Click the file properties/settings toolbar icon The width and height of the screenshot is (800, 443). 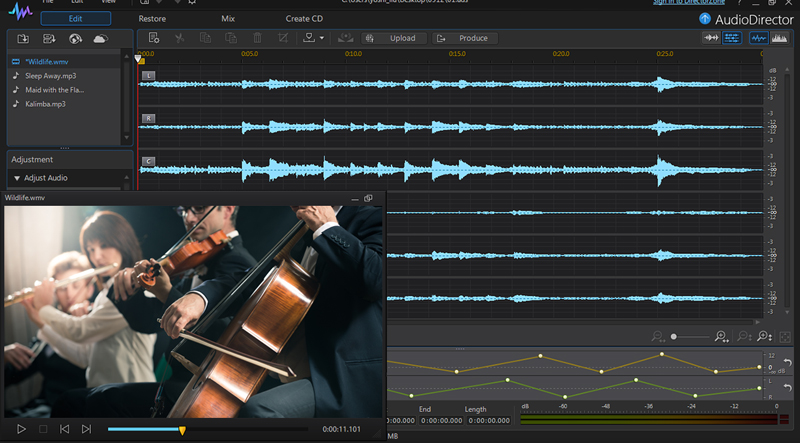pyautogui.click(x=154, y=38)
